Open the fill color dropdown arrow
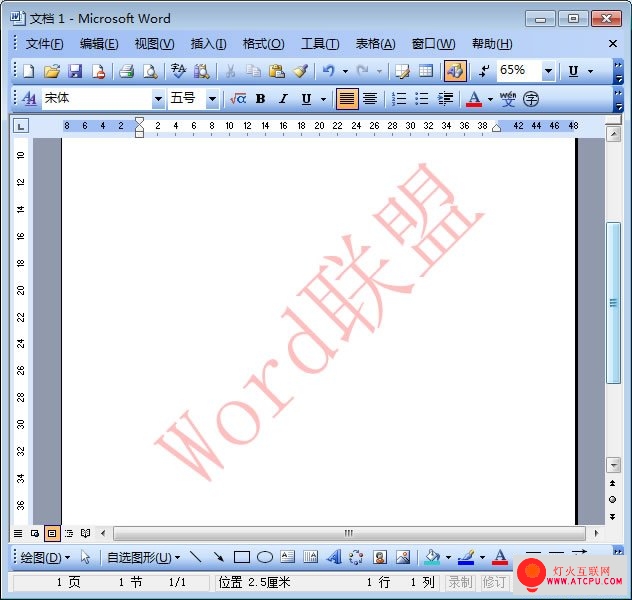 (x=448, y=558)
